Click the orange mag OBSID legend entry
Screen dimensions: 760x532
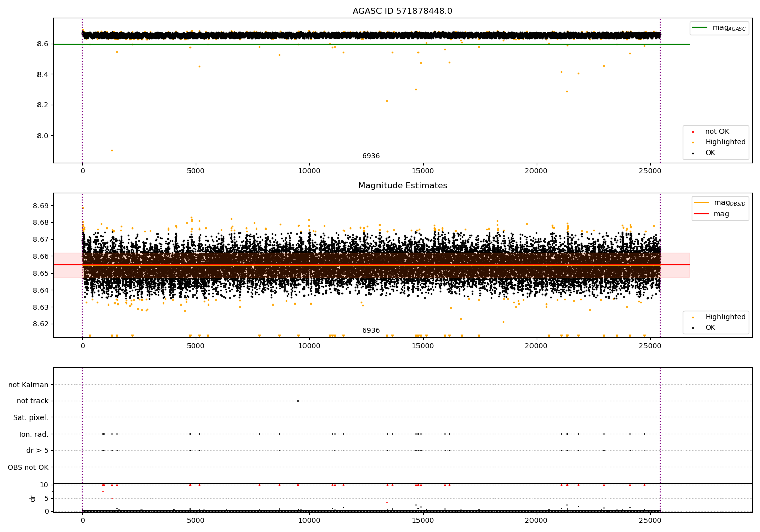point(719,203)
